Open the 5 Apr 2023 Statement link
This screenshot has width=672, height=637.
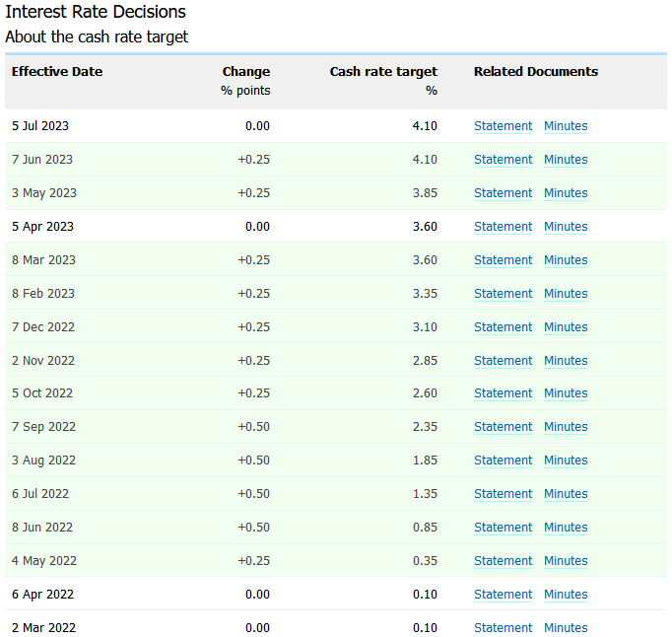[503, 227]
